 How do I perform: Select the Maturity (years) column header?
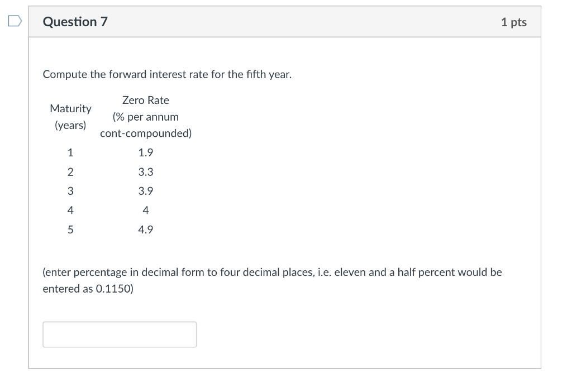tap(70, 117)
